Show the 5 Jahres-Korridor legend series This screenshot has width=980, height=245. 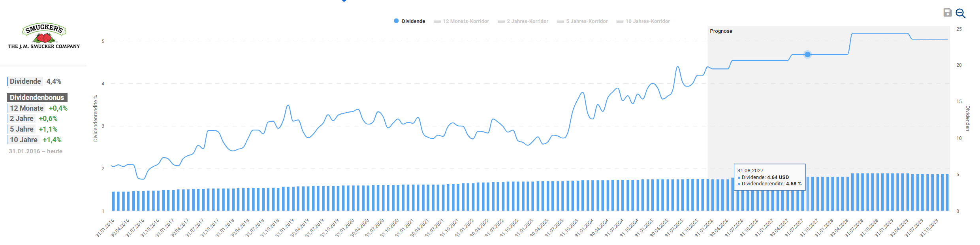[x=582, y=21]
